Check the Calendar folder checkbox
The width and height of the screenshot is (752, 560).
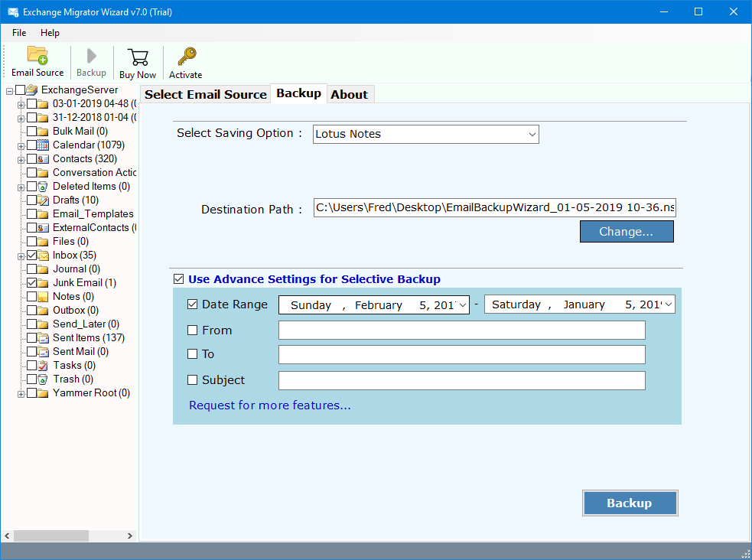click(x=31, y=145)
